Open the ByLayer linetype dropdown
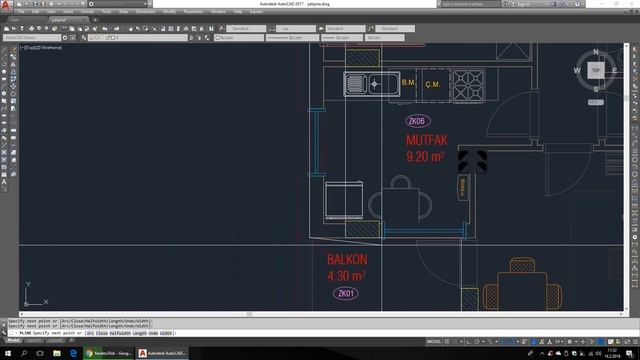The width and height of the screenshot is (640, 360). click(292, 38)
